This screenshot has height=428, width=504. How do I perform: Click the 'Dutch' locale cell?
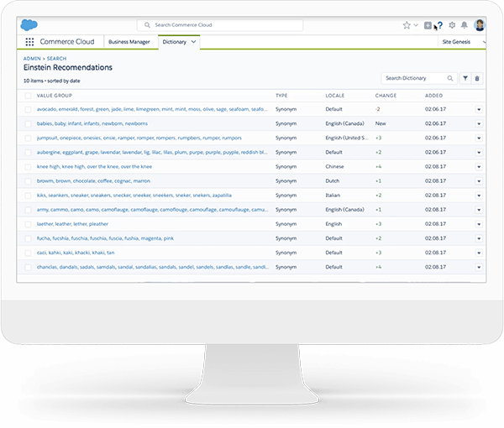pyautogui.click(x=333, y=181)
